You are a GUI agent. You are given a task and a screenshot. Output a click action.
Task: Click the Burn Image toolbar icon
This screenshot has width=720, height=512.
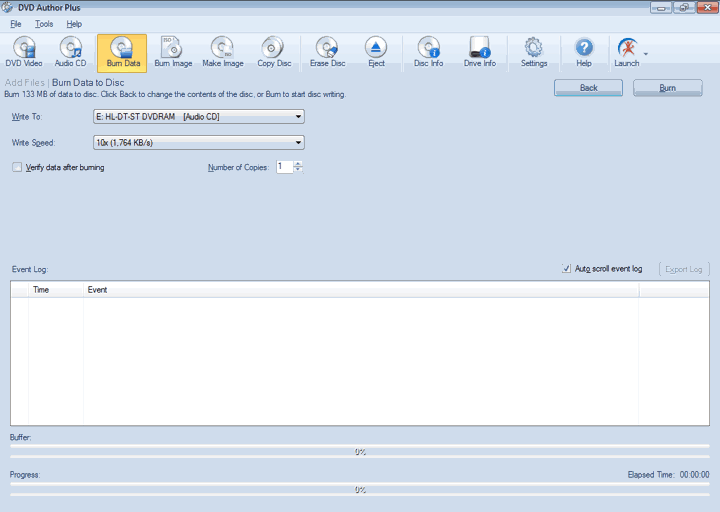(x=173, y=52)
